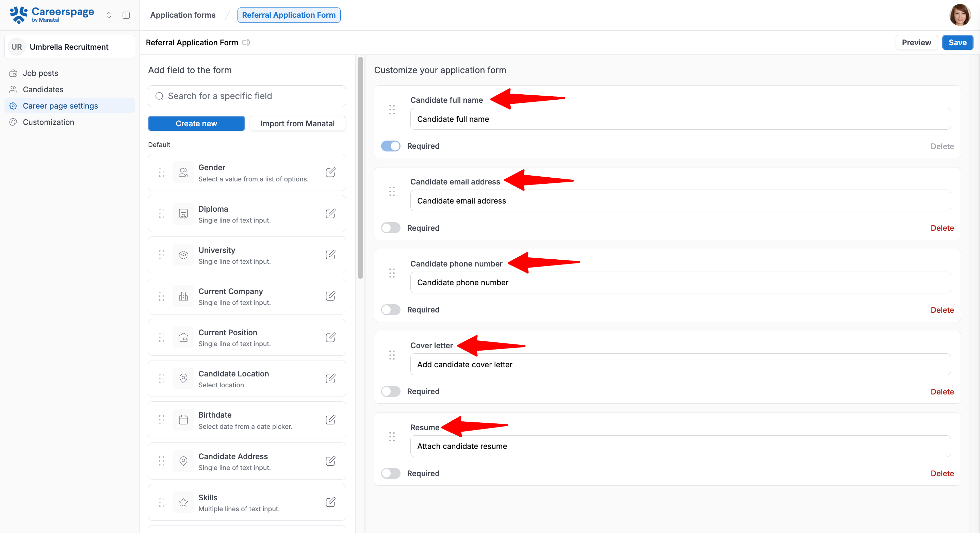The width and height of the screenshot is (980, 533).
Task: Edit the Gender field
Action: click(331, 172)
